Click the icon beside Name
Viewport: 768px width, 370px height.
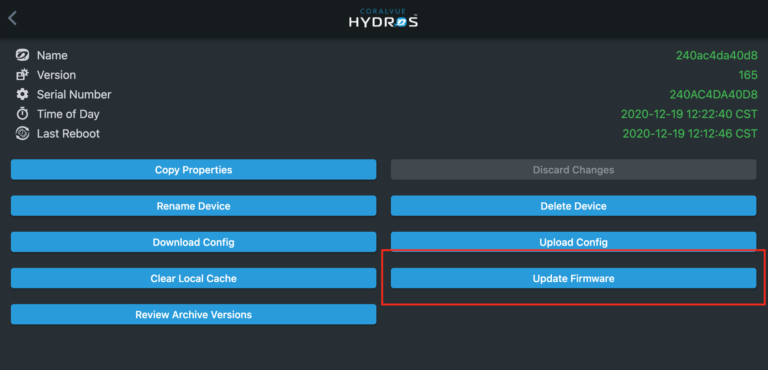23,55
